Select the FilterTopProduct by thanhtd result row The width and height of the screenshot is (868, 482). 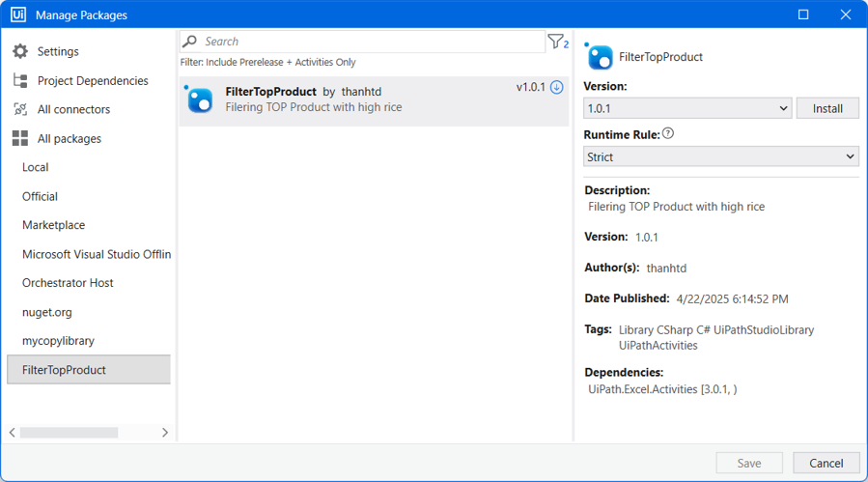coord(375,100)
